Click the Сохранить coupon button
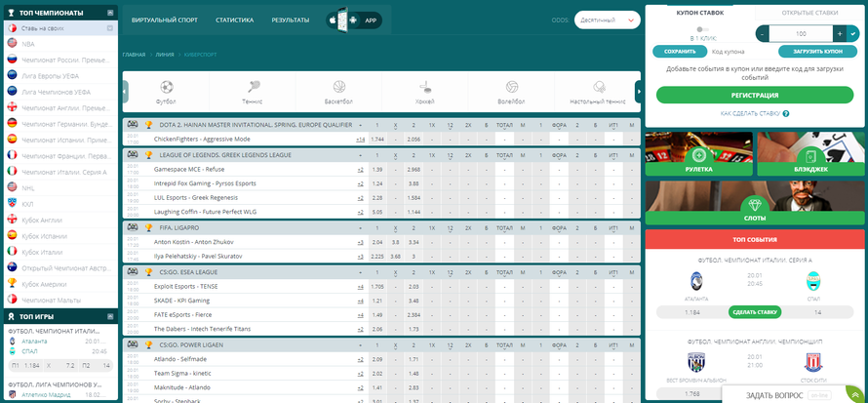 [x=680, y=52]
